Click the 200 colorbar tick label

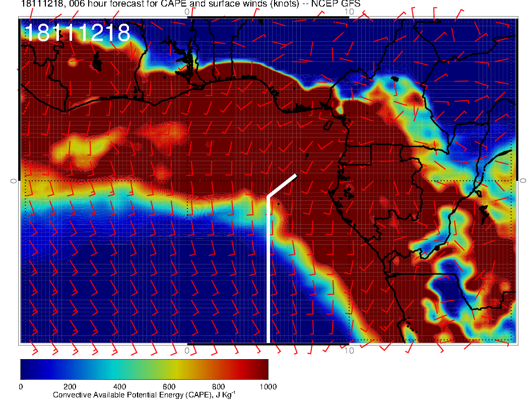coord(70,387)
